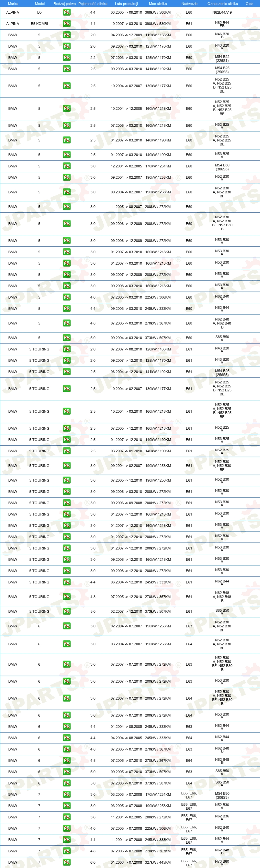This screenshot has height=868, width=260.
Task: Select the B5 KOMBI model cell
Action: 40,24
